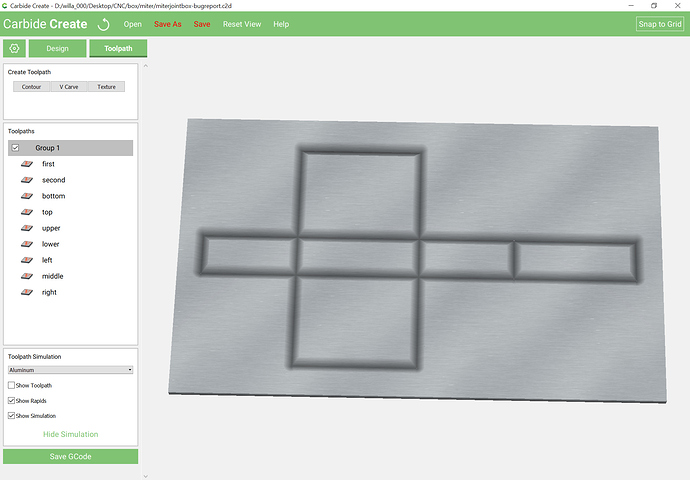
Task: Select the 'lower' toolpath label
Action: point(51,244)
